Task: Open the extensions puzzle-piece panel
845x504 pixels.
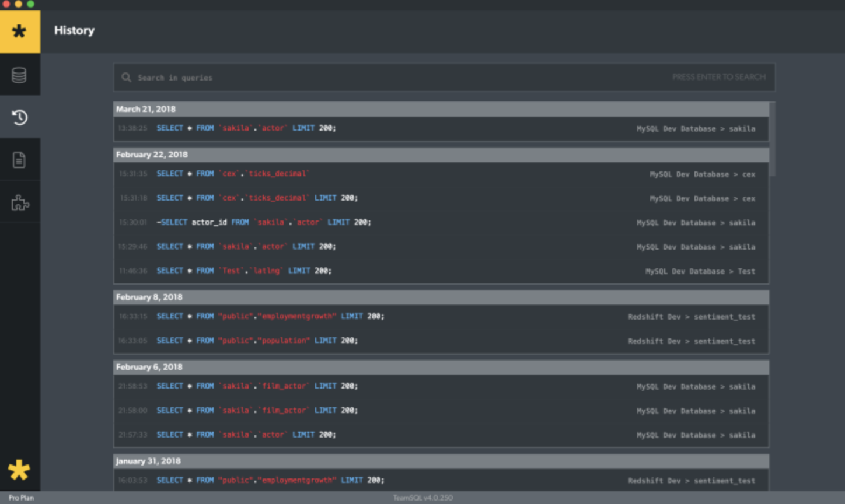Action: point(20,202)
